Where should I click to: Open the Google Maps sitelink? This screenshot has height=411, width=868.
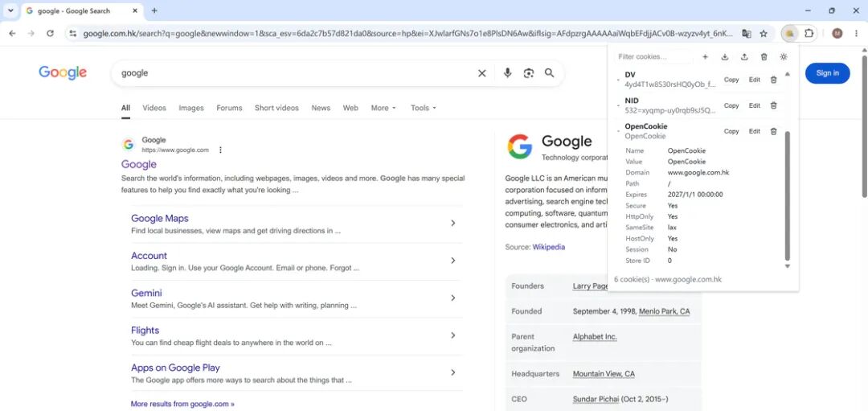pyautogui.click(x=160, y=218)
